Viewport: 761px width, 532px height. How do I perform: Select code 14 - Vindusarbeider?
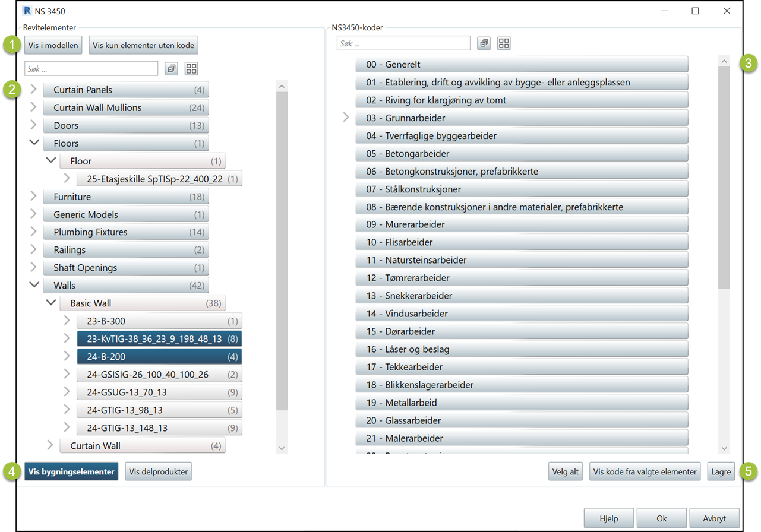click(x=522, y=313)
